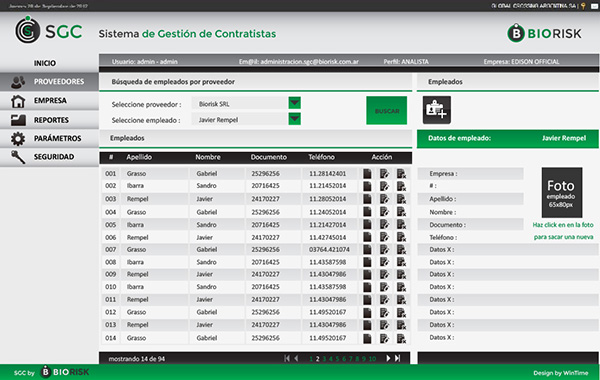Edit employee row 009 record
600x380 pixels.
click(384, 274)
